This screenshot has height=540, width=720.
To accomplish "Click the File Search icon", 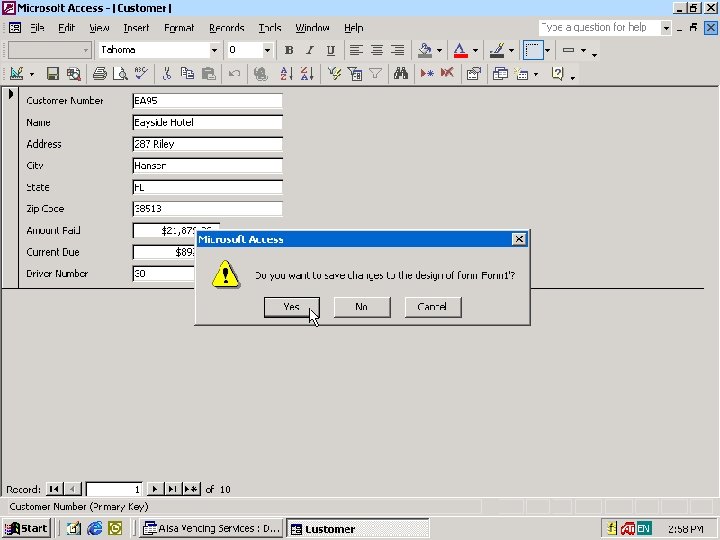I will coord(73,73).
